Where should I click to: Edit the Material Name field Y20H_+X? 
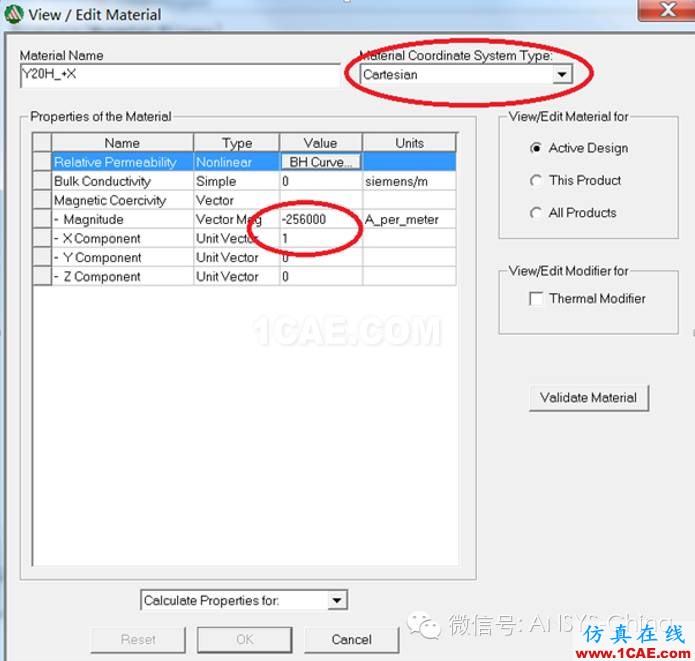tap(180, 74)
